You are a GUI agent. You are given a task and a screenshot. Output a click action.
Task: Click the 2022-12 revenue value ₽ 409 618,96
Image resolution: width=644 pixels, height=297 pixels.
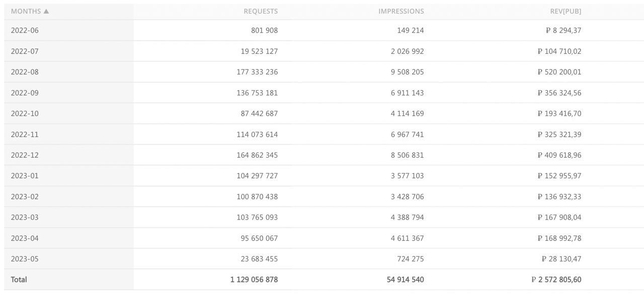(x=559, y=155)
